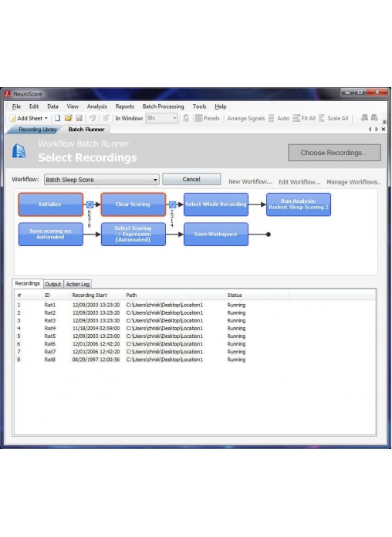Click the ID column header
This screenshot has height=537, width=392.
tap(55, 296)
